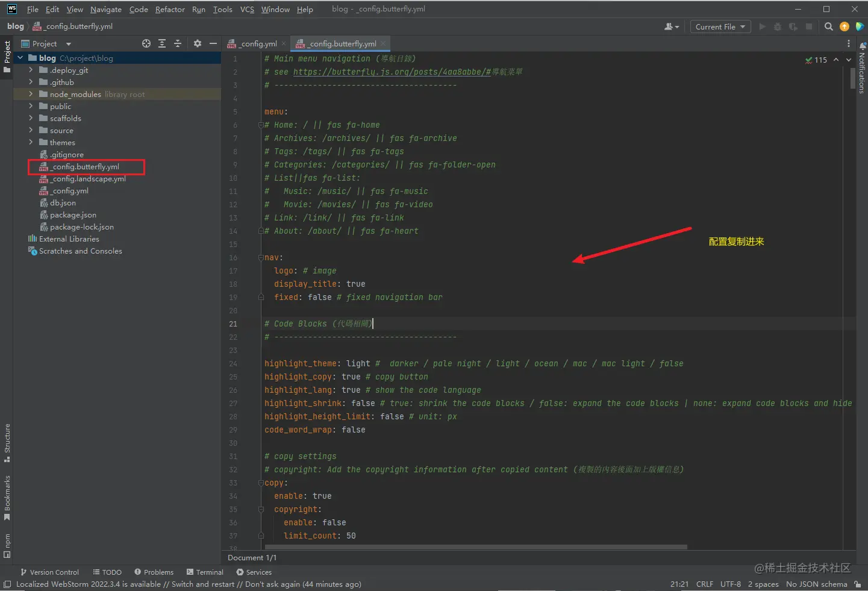868x591 pixels.
Task: Close the _config.butterfly.yml editor tab
Action: [x=383, y=43]
